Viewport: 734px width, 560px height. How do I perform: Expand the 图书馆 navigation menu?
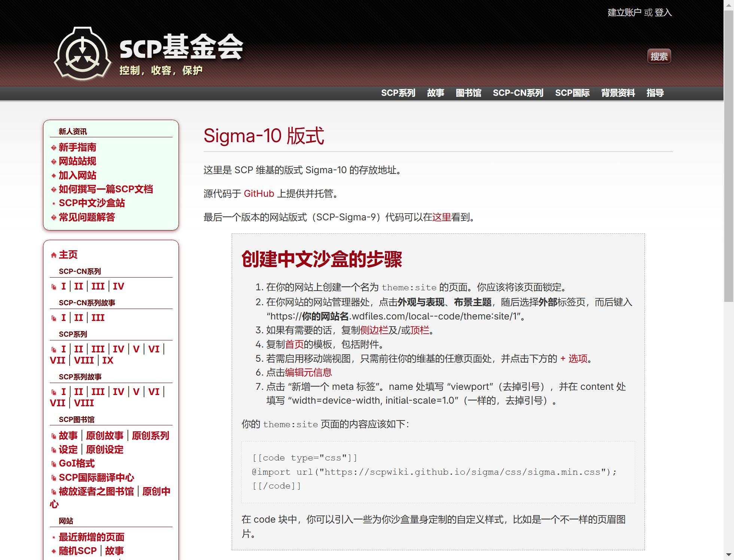(468, 93)
